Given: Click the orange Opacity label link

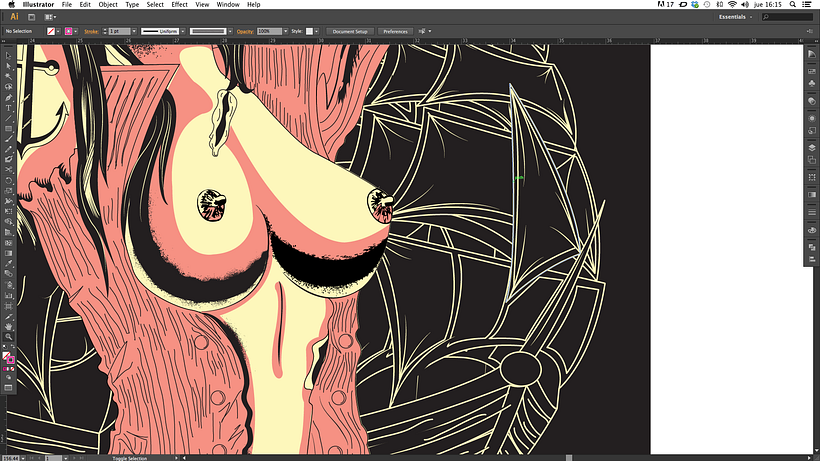Looking at the screenshot, I should click(x=245, y=31).
